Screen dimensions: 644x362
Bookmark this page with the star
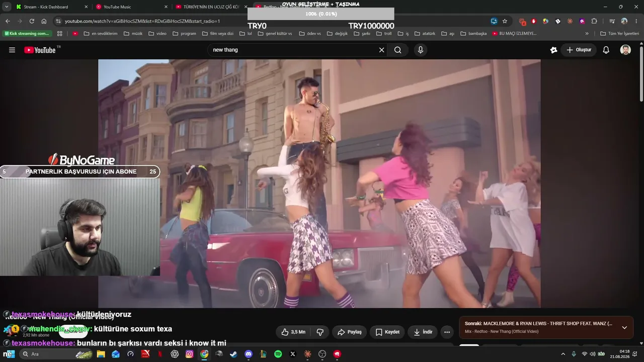[505, 21]
